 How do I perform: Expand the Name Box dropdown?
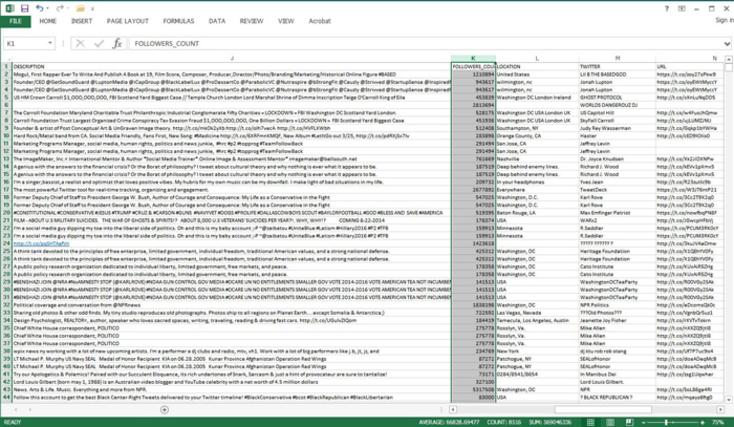click(x=50, y=44)
